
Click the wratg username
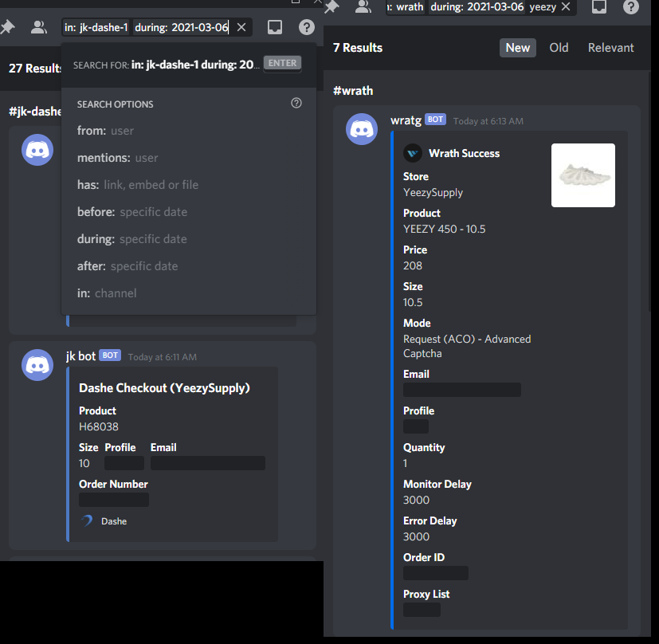click(x=406, y=120)
